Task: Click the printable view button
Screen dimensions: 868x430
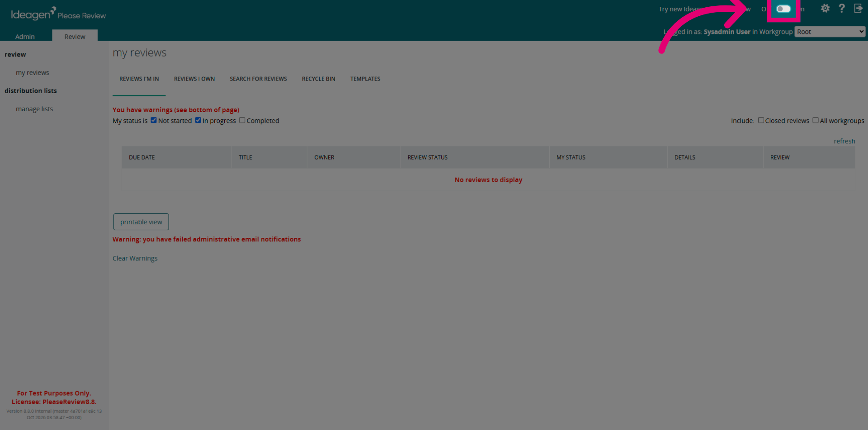Action: [141, 222]
